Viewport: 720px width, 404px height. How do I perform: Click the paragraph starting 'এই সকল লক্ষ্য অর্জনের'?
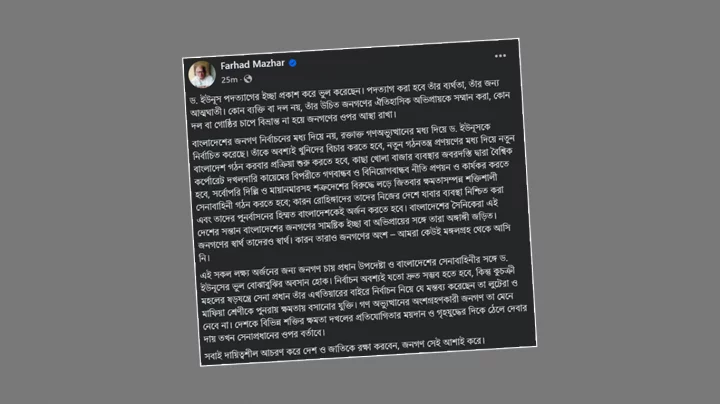[x=363, y=298]
